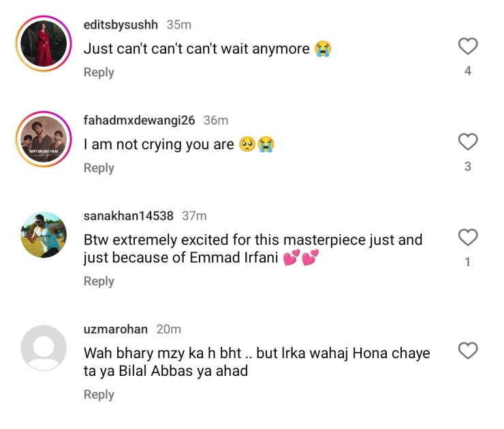The width and height of the screenshot is (504, 429).
Task: Like sanakhan14538's comment about Emmad Irfani
Action: tap(467, 238)
